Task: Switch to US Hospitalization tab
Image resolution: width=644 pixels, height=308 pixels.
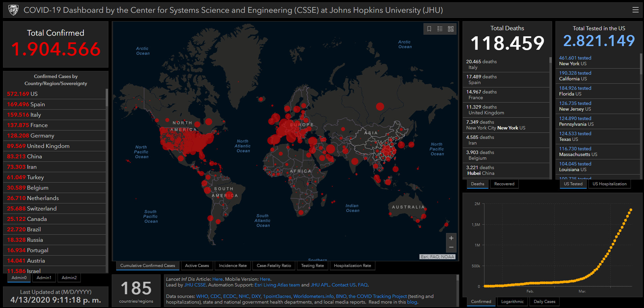Action: 609,184
